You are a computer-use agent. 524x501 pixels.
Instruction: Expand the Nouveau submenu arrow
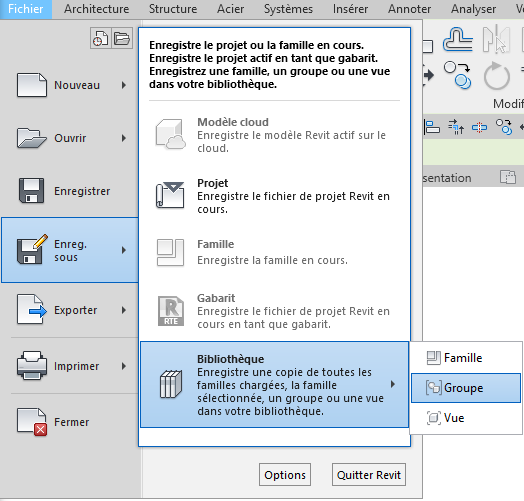click(x=124, y=85)
